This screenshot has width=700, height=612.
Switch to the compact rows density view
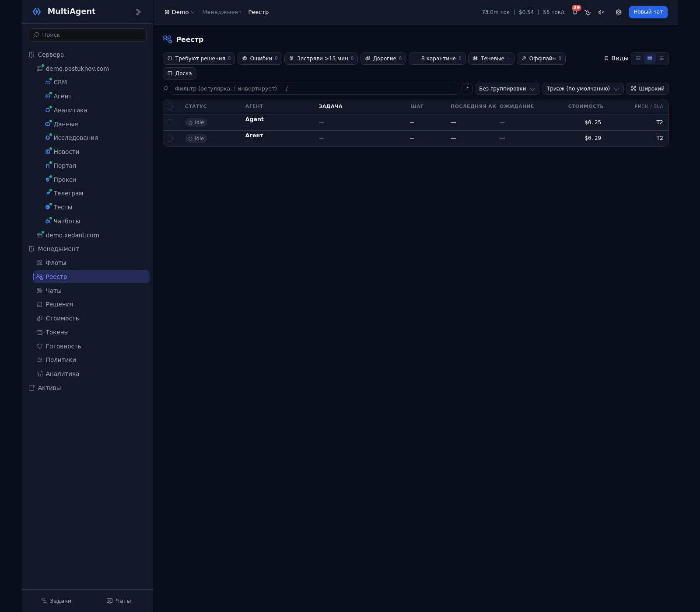[x=650, y=59]
